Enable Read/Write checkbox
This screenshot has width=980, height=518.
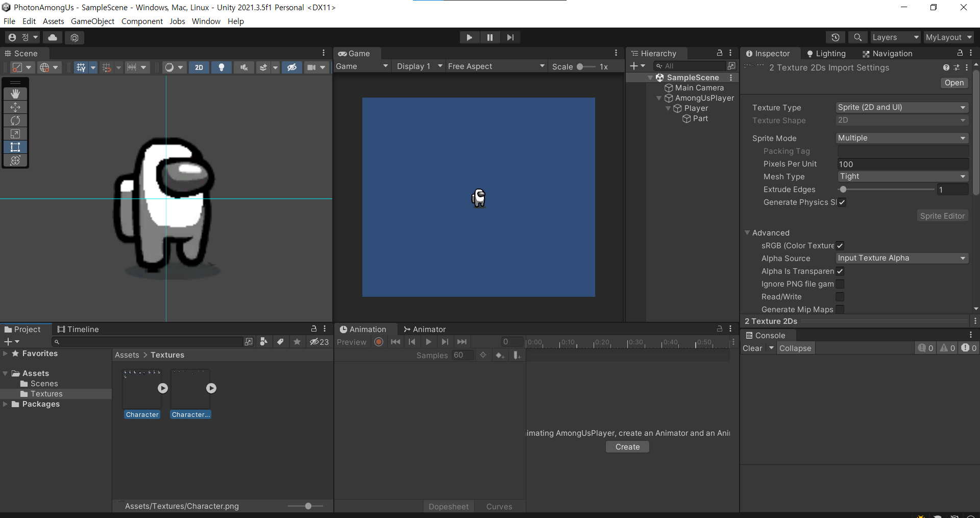(840, 297)
